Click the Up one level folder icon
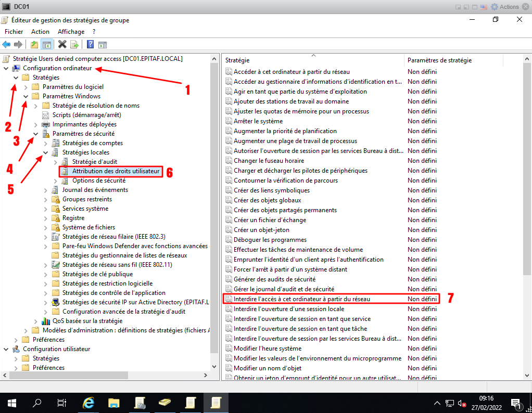532x413 pixels. (x=34, y=45)
